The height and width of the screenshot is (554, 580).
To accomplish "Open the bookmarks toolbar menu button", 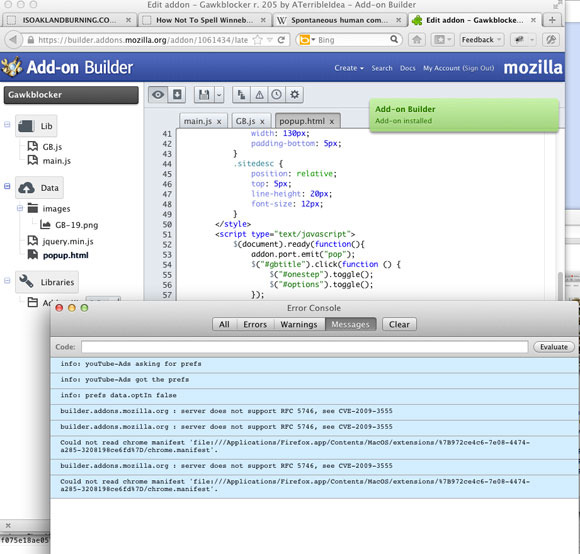I will click(442, 40).
